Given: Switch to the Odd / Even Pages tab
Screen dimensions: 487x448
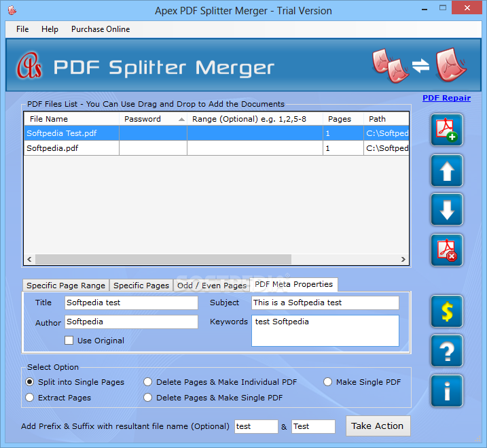Looking at the screenshot, I should (x=211, y=286).
